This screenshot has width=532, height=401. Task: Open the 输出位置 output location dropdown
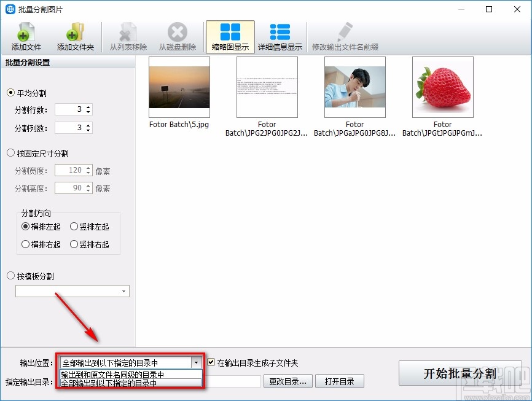click(197, 362)
